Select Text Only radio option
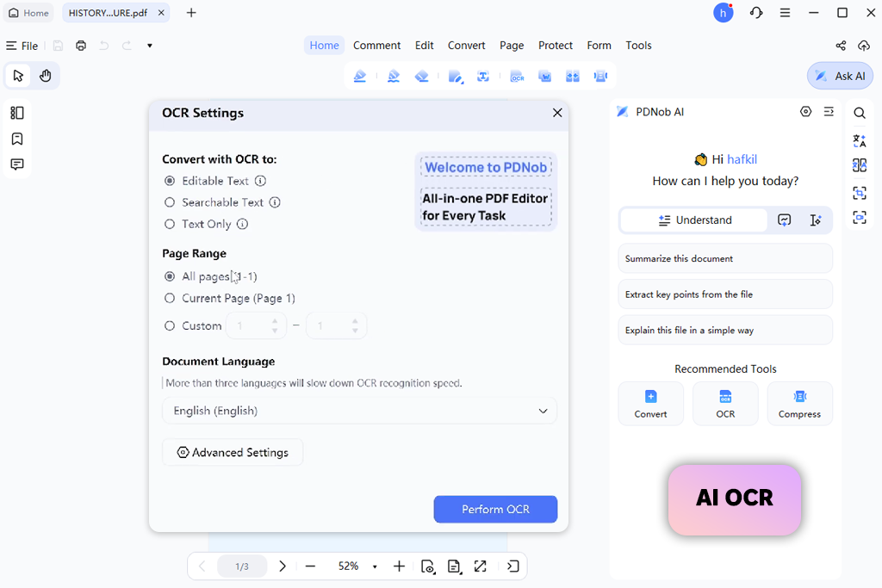This screenshot has height=588, width=882. tap(170, 224)
